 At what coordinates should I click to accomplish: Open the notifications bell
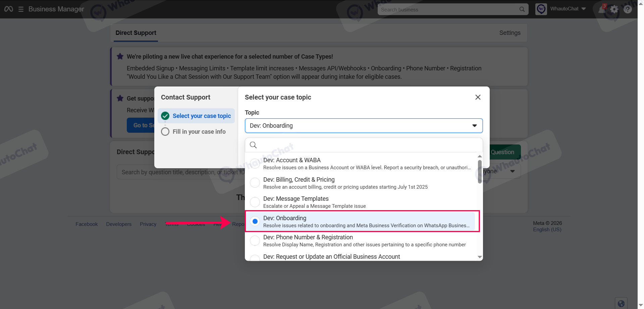coord(602,9)
